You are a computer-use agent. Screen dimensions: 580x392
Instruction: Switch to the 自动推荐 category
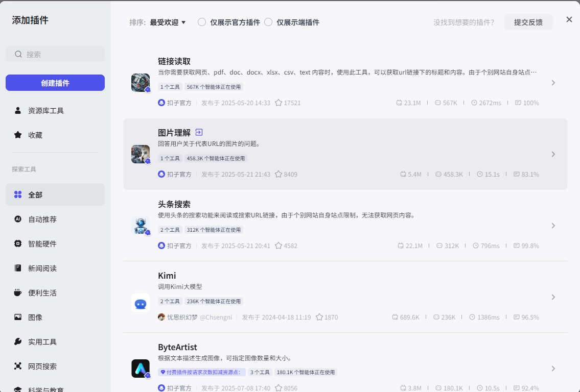(55, 219)
